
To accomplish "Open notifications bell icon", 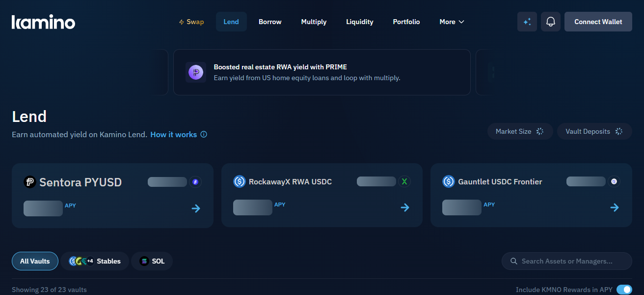I will (551, 22).
